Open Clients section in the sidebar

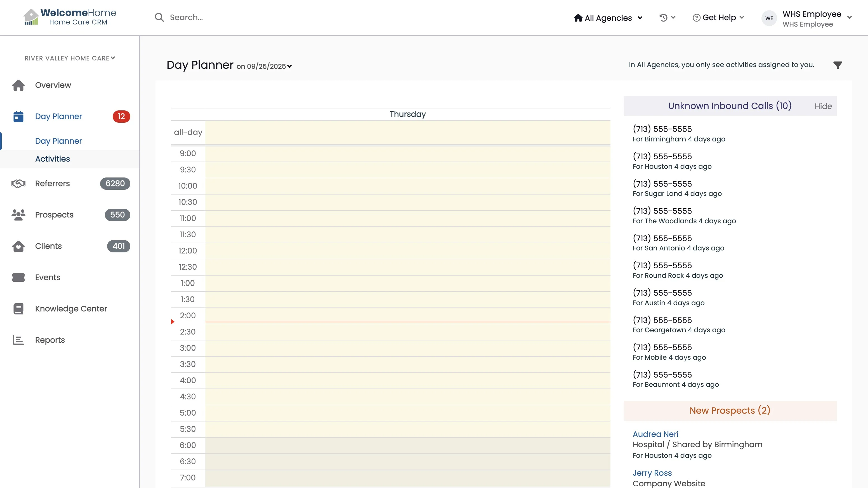[x=49, y=246]
